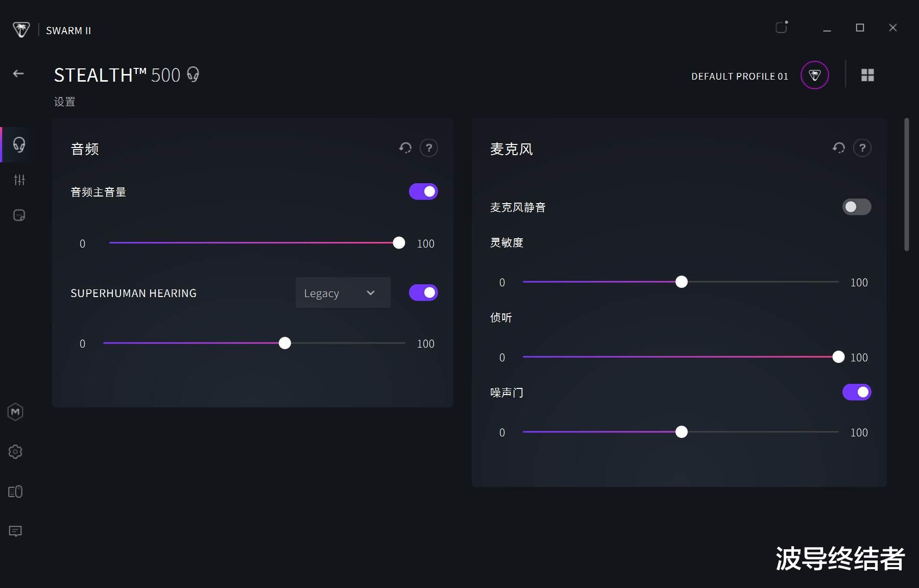919x588 pixels.
Task: Open the profile emblem next to DEFAULT PROFILE 01
Action: click(x=815, y=76)
